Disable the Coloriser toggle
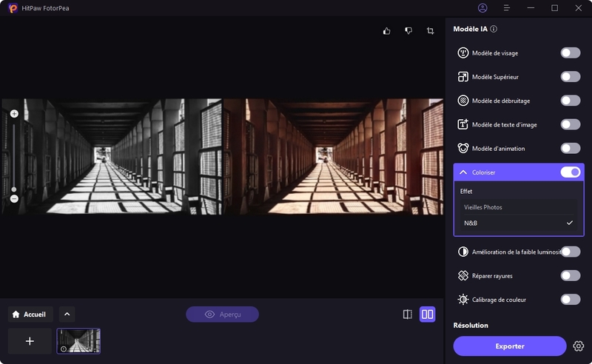The height and width of the screenshot is (364, 592). click(570, 172)
